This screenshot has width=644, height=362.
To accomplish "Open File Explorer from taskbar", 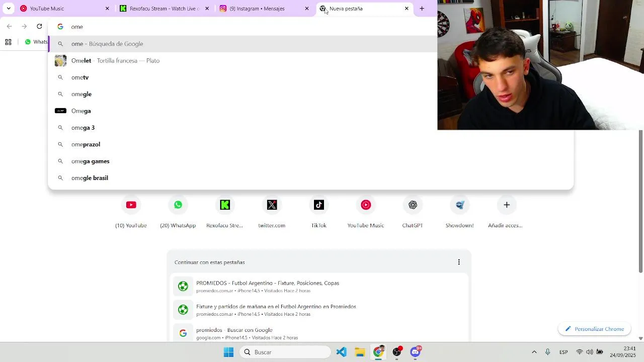I will click(x=360, y=352).
